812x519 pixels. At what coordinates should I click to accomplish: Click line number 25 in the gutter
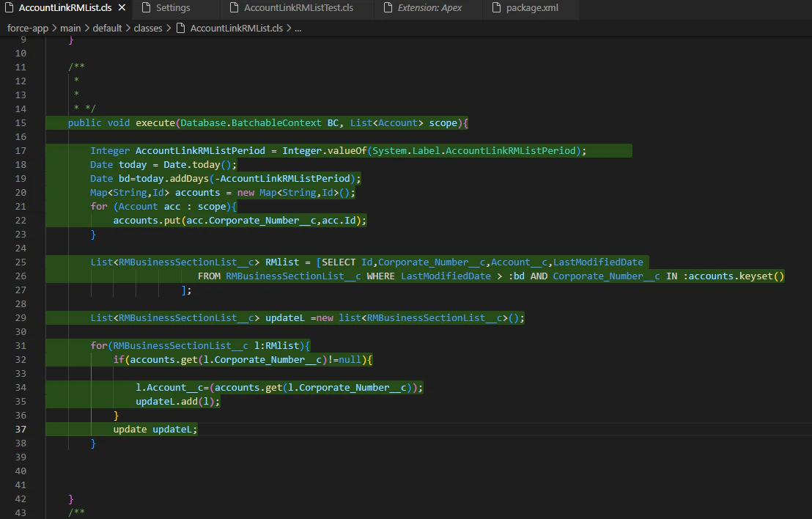click(21, 262)
